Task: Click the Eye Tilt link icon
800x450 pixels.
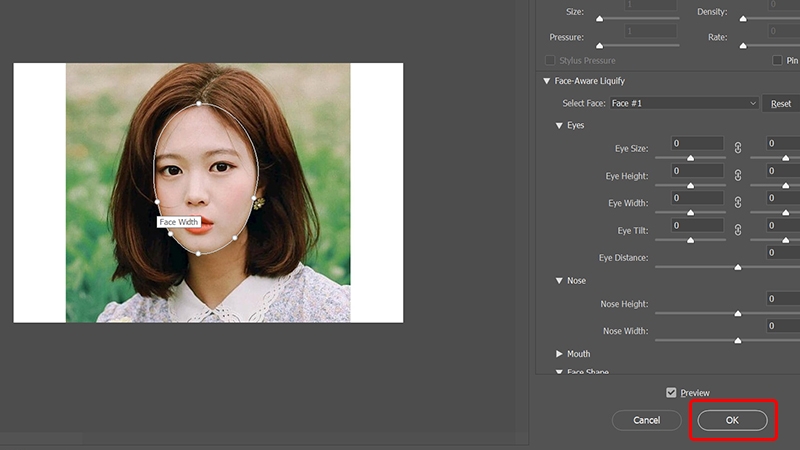Action: point(738,230)
